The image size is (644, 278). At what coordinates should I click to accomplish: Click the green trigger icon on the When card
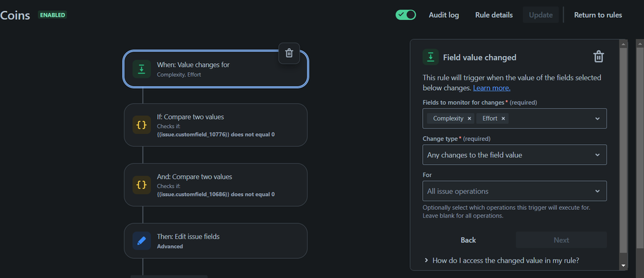[x=141, y=69]
